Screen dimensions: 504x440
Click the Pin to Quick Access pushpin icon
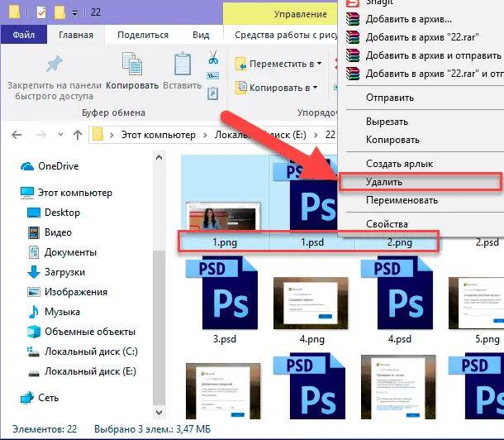pos(54,64)
